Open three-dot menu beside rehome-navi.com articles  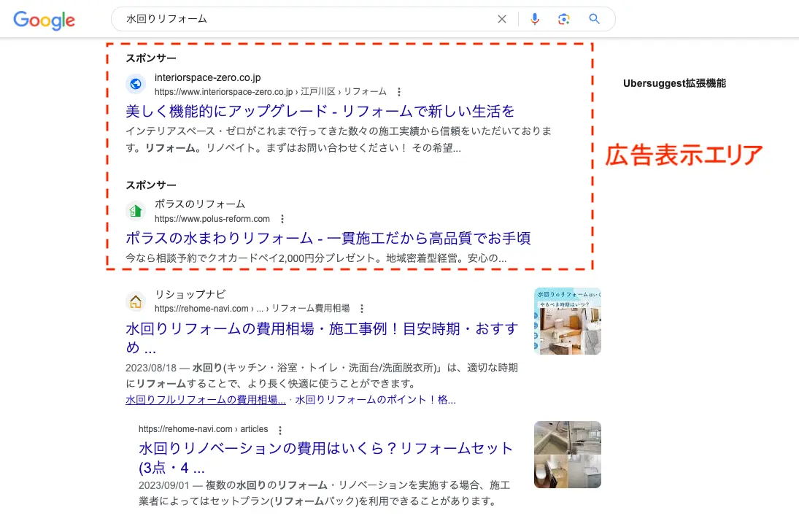(x=279, y=430)
